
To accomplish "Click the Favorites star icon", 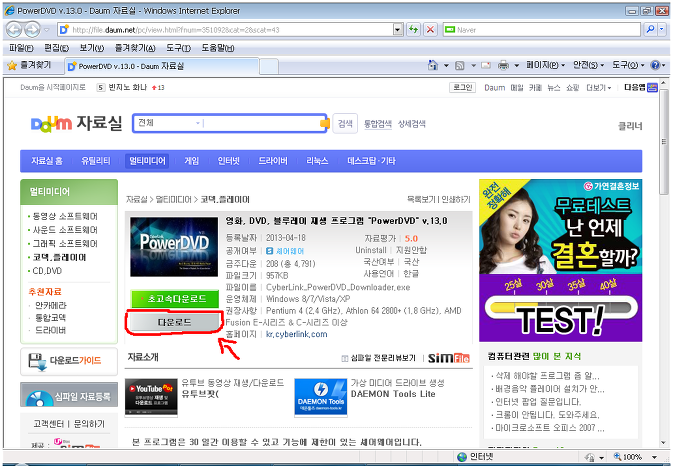I will [12, 66].
